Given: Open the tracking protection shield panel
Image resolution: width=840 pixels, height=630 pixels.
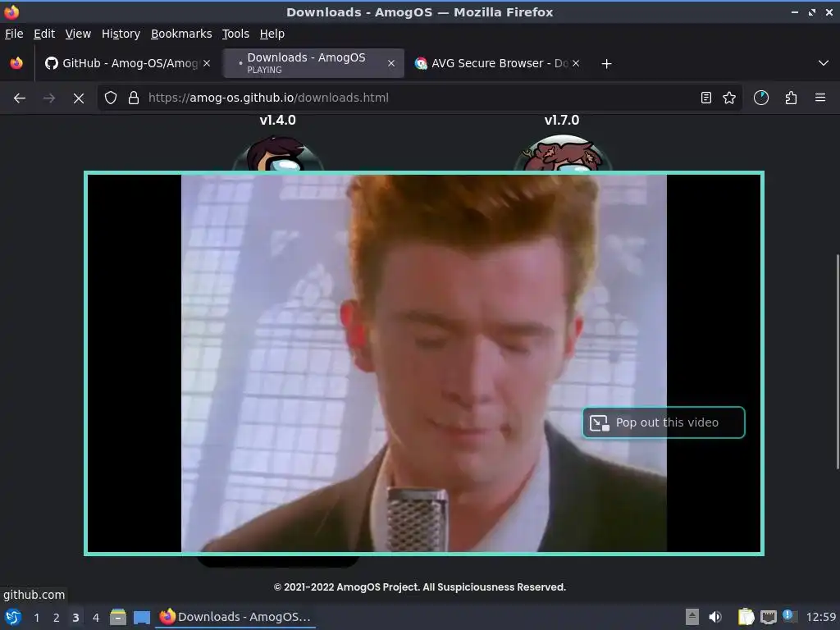Looking at the screenshot, I should [111, 98].
